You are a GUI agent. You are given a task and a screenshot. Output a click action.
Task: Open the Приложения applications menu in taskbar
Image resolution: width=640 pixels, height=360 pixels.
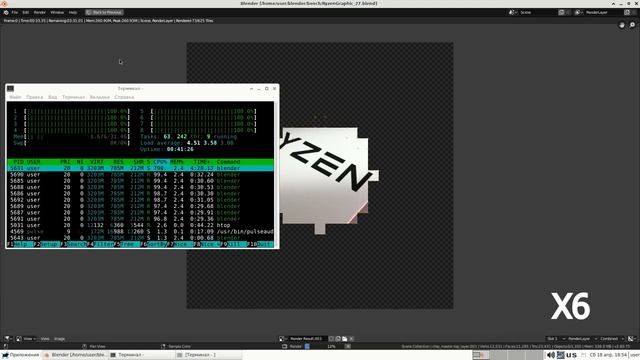20,355
